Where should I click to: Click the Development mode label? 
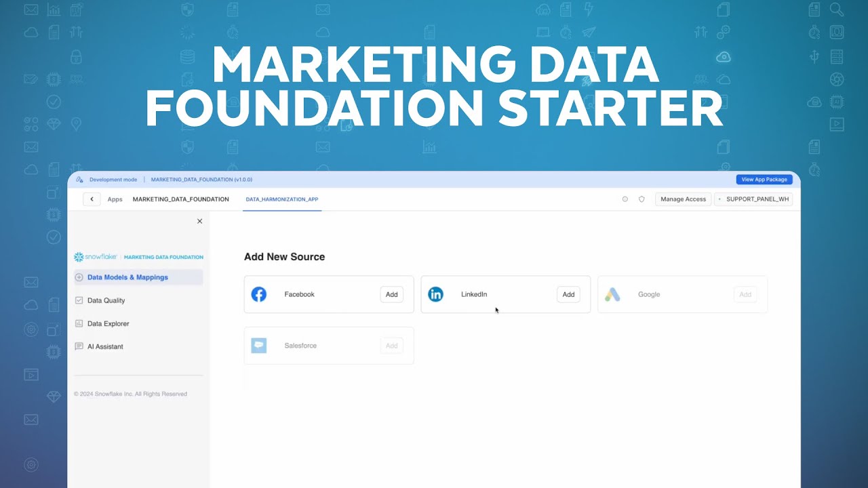[113, 180]
